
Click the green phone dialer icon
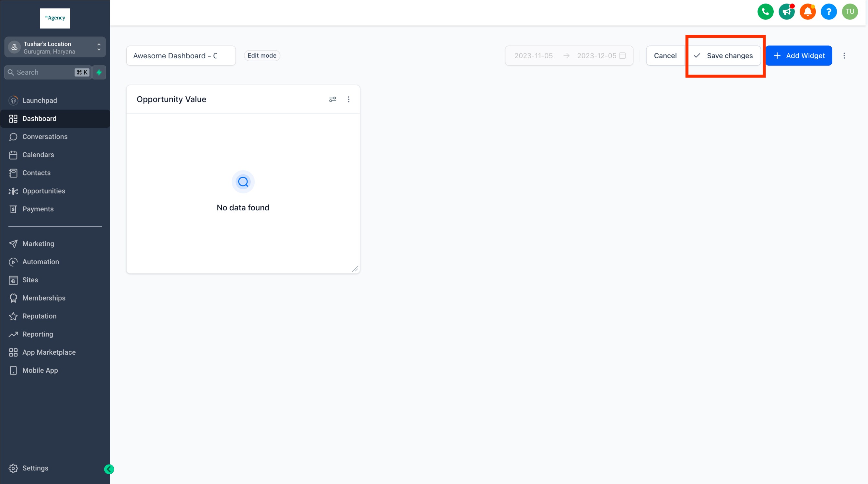pyautogui.click(x=765, y=12)
